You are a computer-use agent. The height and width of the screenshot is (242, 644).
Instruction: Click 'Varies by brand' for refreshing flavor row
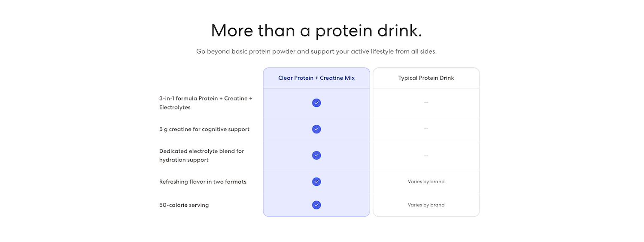426,181
